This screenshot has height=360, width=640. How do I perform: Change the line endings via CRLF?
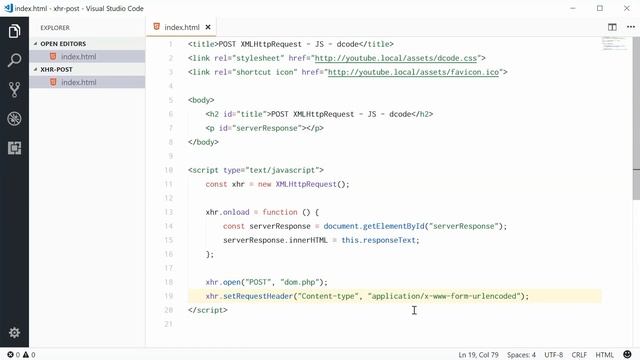coord(579,355)
